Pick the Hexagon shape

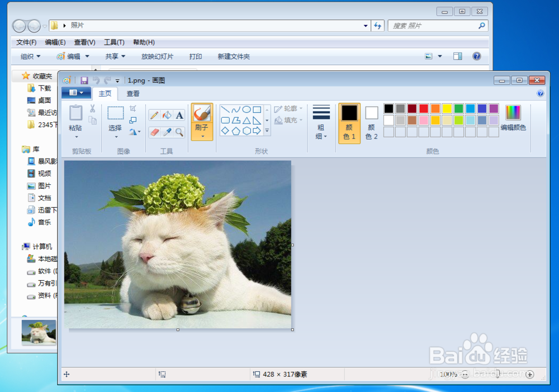pyautogui.click(x=247, y=131)
